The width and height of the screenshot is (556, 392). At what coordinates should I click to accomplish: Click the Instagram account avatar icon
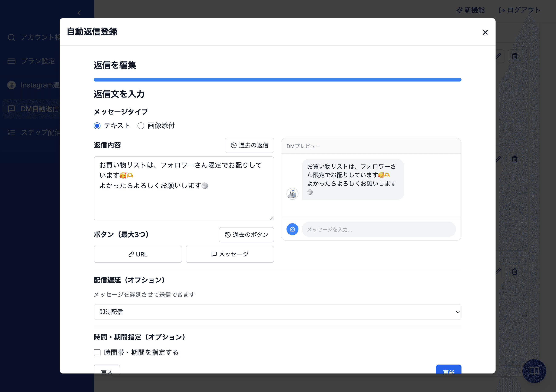point(11,85)
